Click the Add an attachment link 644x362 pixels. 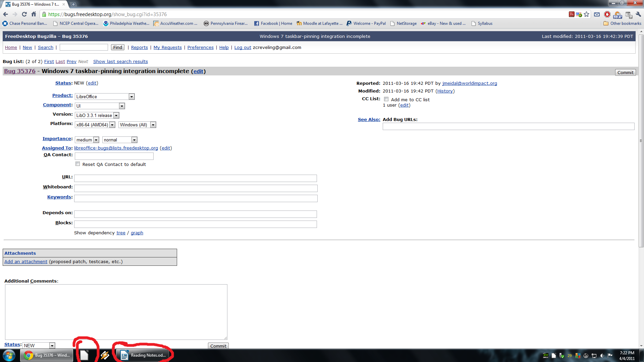click(x=26, y=261)
